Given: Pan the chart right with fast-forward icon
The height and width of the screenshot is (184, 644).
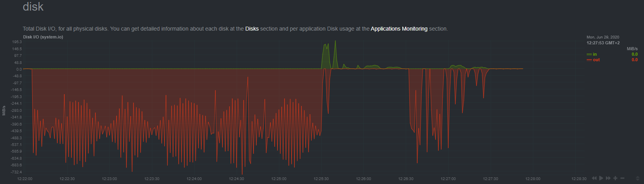Looking at the screenshot, I should [608, 178].
